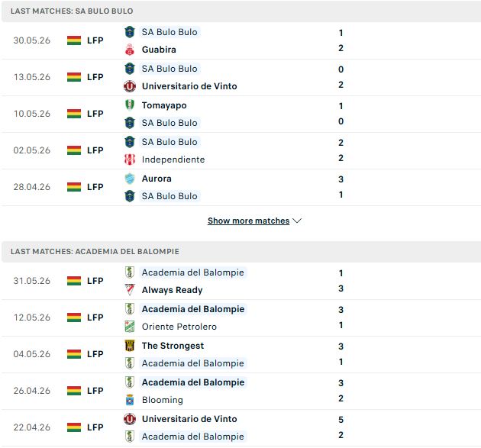Click Universitario de Vinto crest in 13.05.26 match

click(130, 86)
